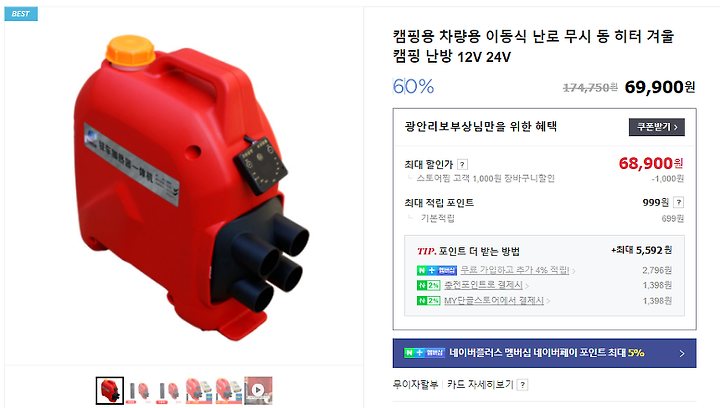Select first red heater thumbnail

[110, 391]
